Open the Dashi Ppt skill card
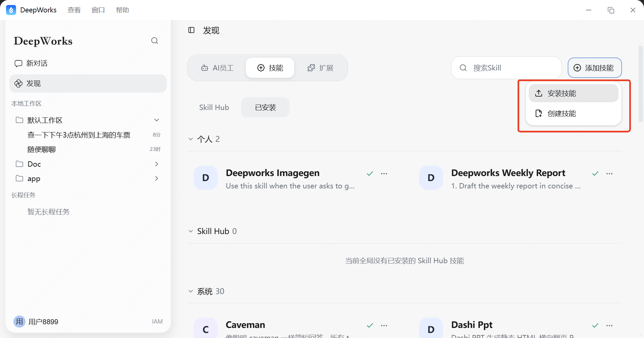 [516, 326]
